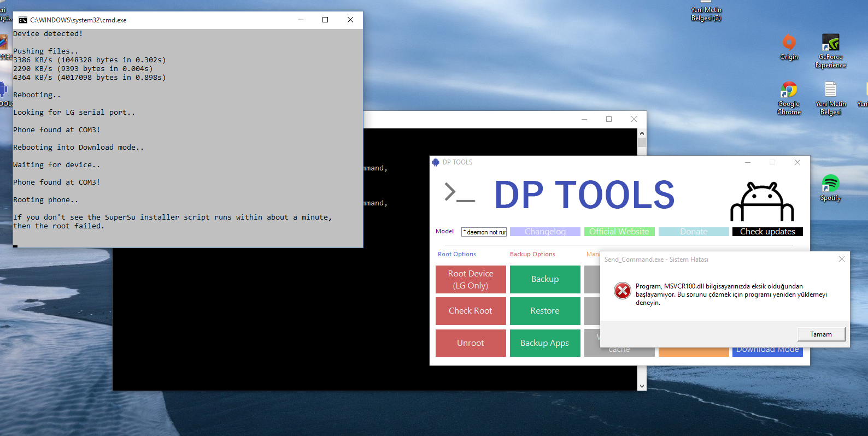Click the 'Pushing files..' line in cmd

pos(46,51)
